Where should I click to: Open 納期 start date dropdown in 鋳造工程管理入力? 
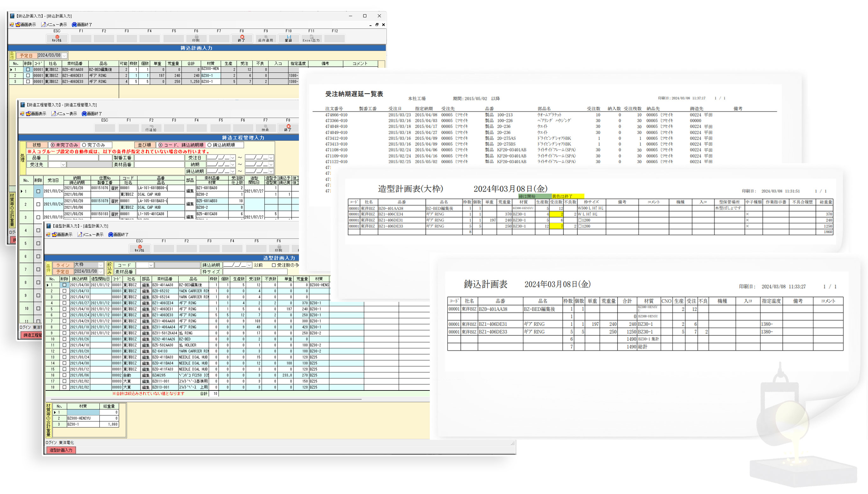tap(233, 165)
